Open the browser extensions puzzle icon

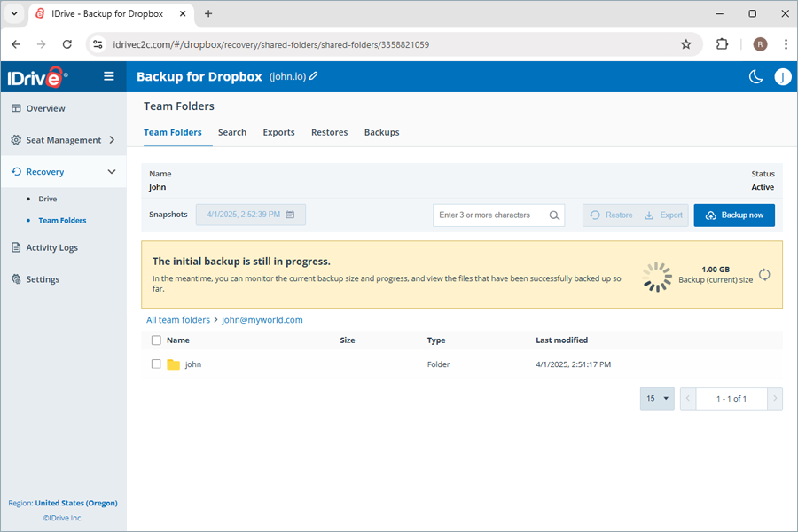pos(722,43)
